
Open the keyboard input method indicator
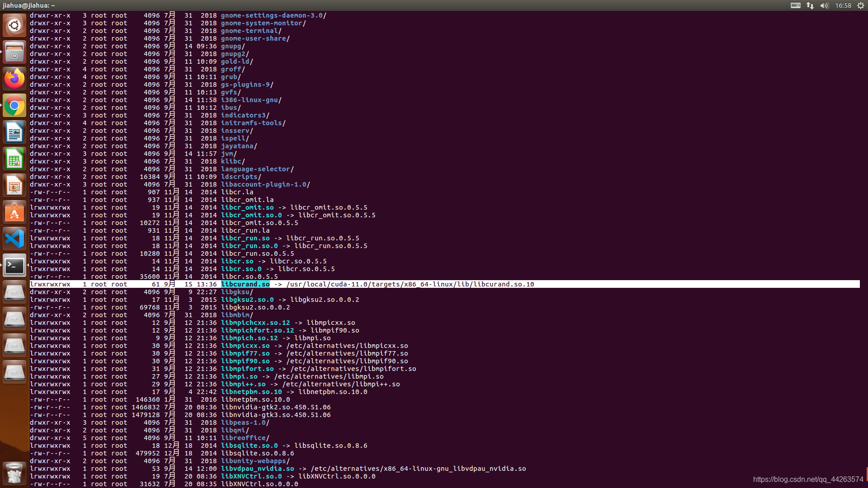pos(796,5)
